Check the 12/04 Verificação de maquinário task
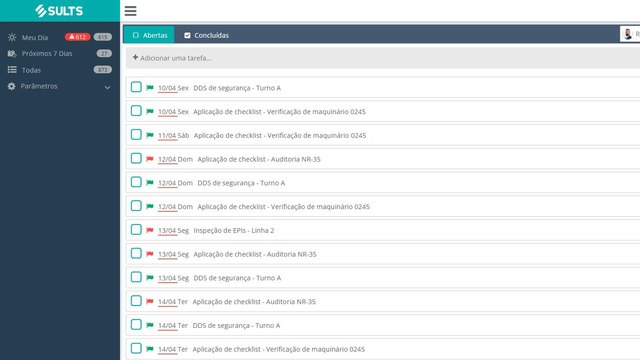The image size is (640, 360). click(136, 206)
